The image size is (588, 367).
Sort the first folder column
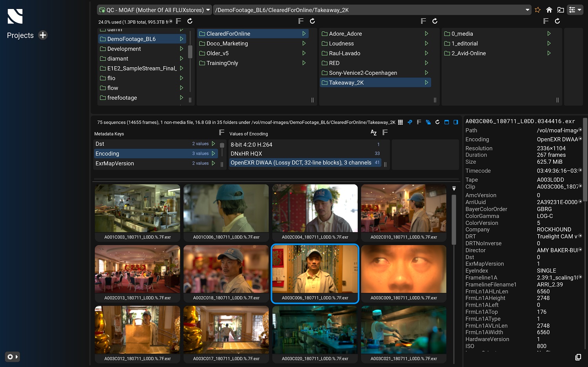pyautogui.click(x=179, y=21)
